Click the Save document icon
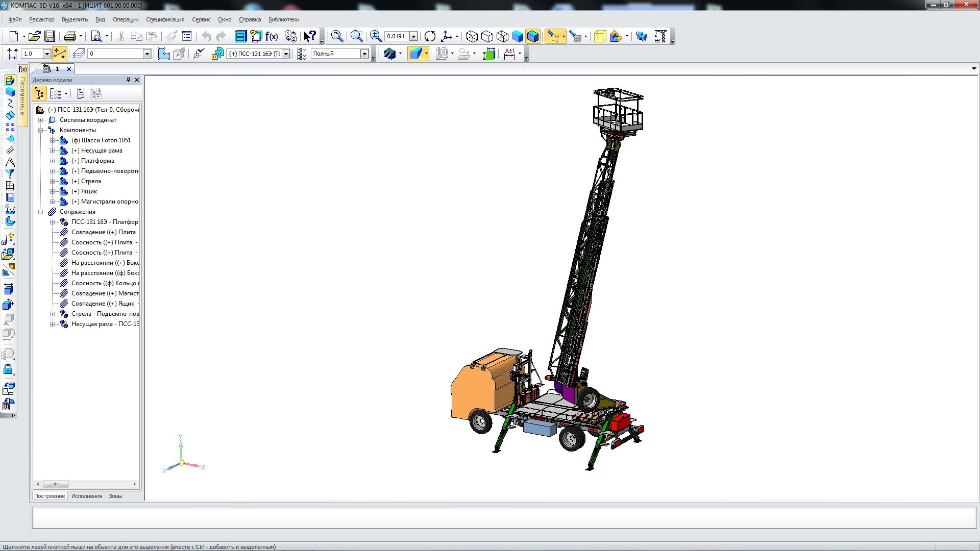This screenshot has width=980, height=551. coord(50,36)
